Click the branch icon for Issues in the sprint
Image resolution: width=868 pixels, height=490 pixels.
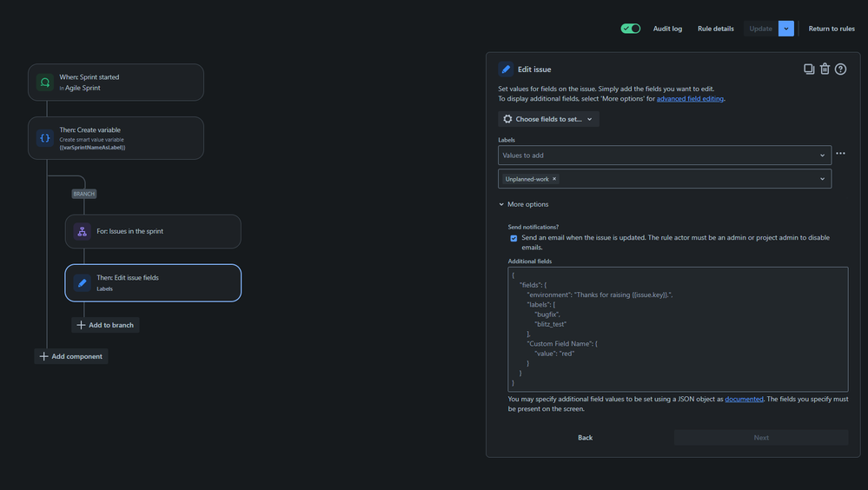pyautogui.click(x=82, y=231)
